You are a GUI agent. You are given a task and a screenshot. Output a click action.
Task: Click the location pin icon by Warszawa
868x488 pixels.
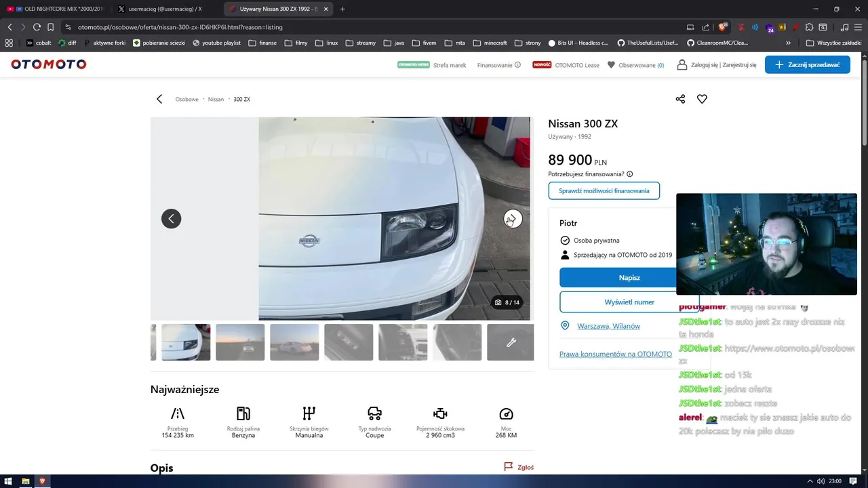[565, 325]
